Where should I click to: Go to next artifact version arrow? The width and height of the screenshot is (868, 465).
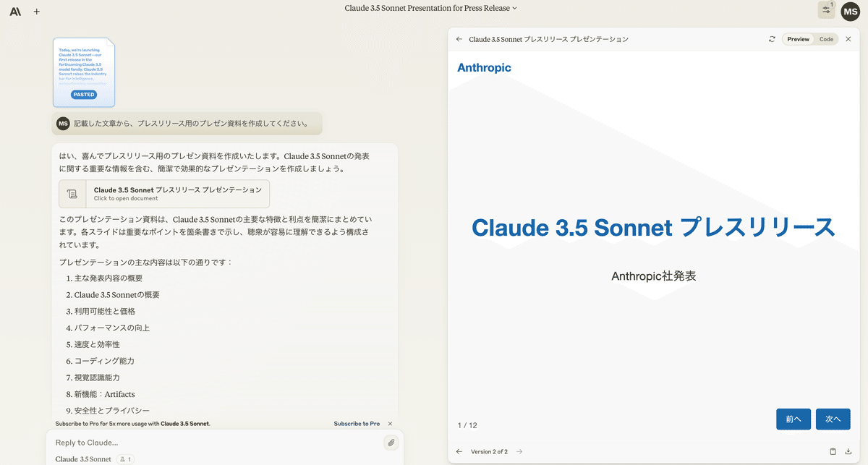[x=519, y=451]
